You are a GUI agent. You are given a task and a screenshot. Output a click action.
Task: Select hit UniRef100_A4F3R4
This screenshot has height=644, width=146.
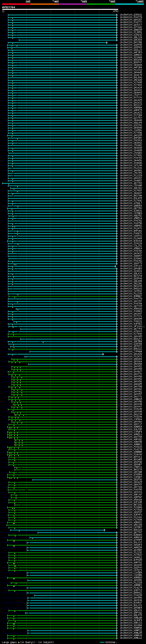(131, 67)
